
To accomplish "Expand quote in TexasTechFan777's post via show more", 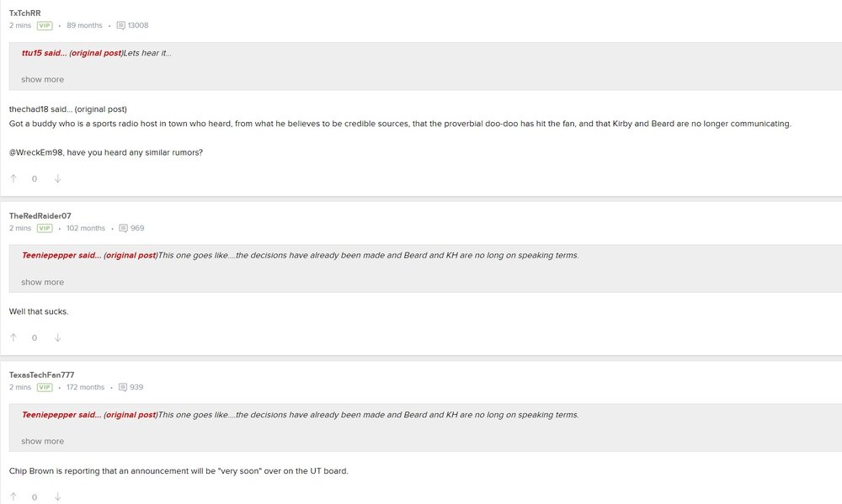I will [x=42, y=441].
